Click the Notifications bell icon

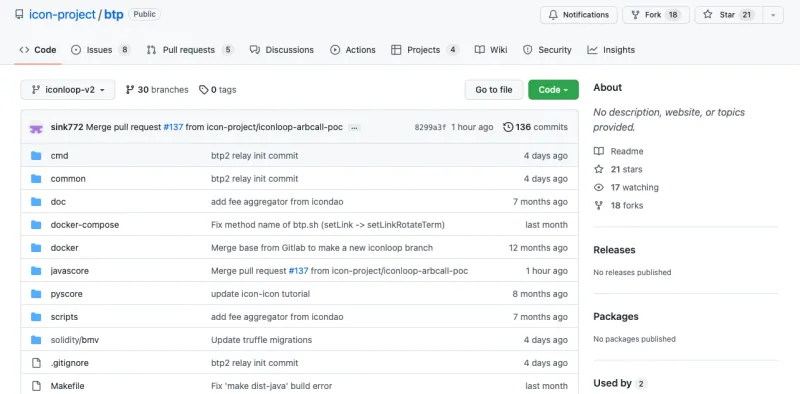point(553,15)
